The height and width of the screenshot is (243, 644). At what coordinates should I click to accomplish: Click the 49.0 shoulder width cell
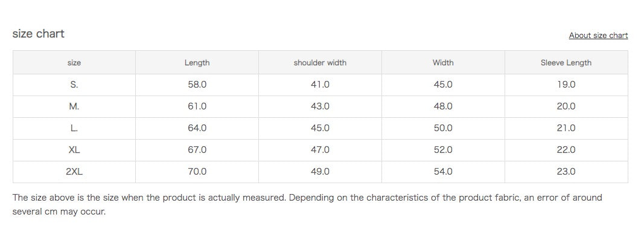pyautogui.click(x=320, y=172)
